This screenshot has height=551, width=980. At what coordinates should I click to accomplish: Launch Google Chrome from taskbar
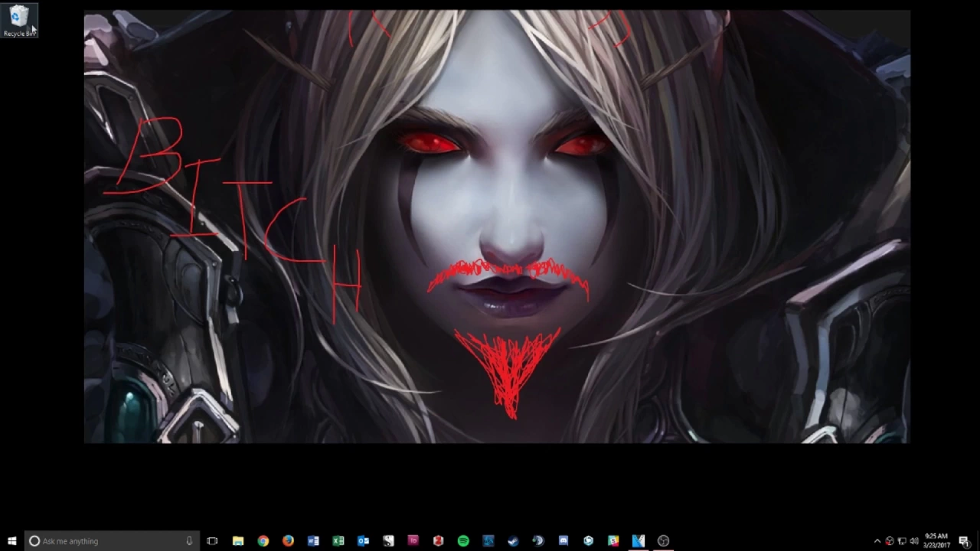point(263,541)
